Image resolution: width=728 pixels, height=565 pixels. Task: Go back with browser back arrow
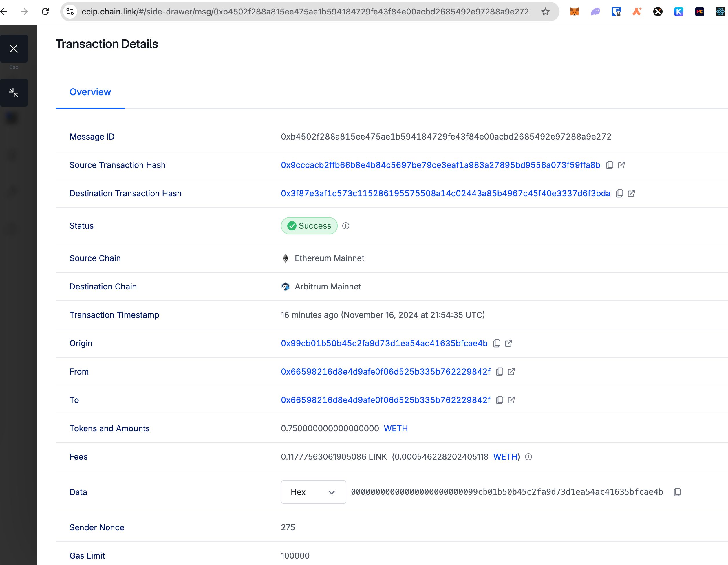[x=4, y=12]
